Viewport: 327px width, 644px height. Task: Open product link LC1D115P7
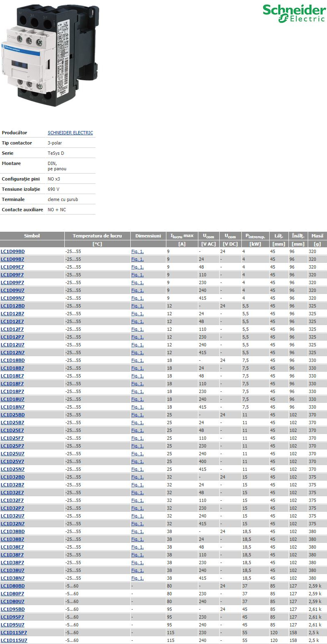[14, 633]
